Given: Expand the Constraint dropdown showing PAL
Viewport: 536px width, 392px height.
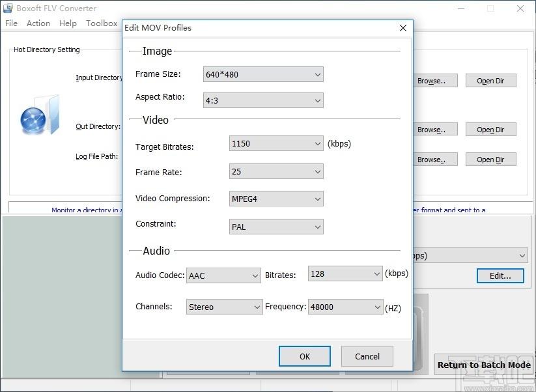Looking at the screenshot, I should 276,227.
